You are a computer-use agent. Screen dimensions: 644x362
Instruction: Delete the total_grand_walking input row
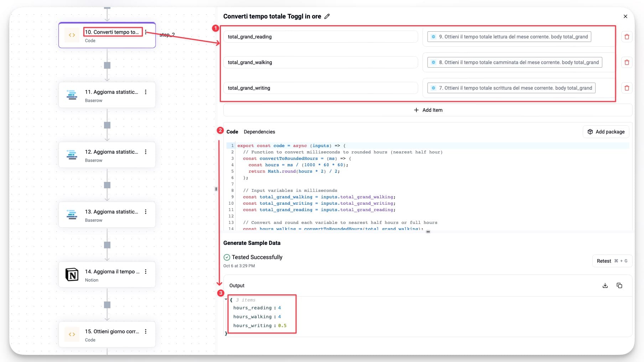pyautogui.click(x=627, y=62)
